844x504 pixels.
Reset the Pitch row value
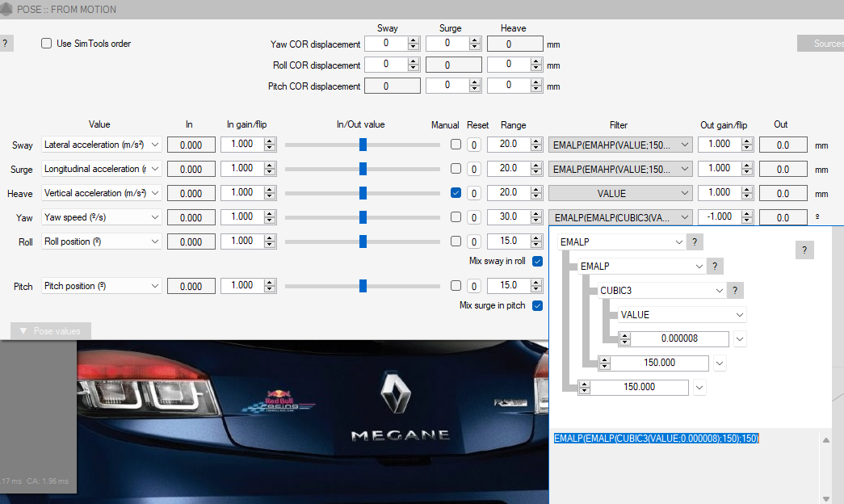point(473,286)
